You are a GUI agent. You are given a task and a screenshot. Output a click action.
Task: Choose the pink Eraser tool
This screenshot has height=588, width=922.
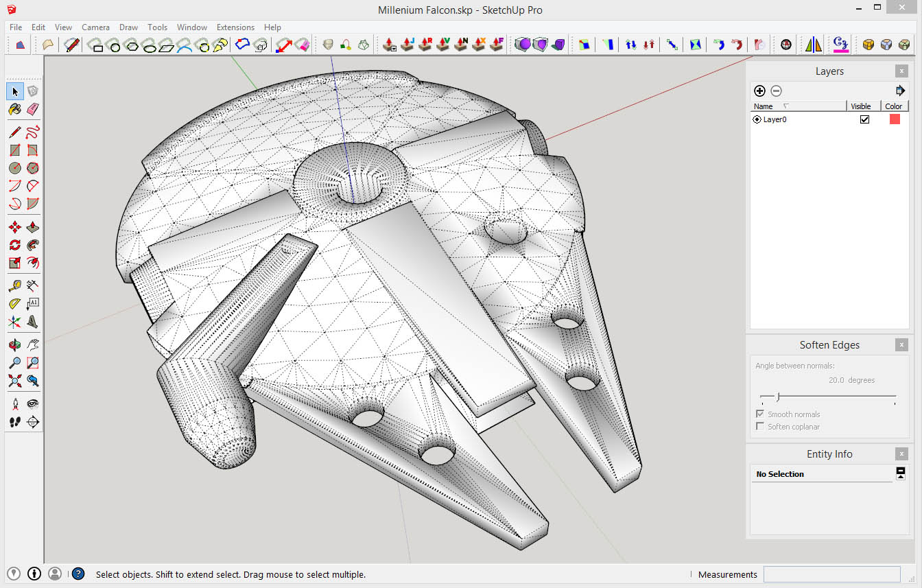click(x=33, y=109)
